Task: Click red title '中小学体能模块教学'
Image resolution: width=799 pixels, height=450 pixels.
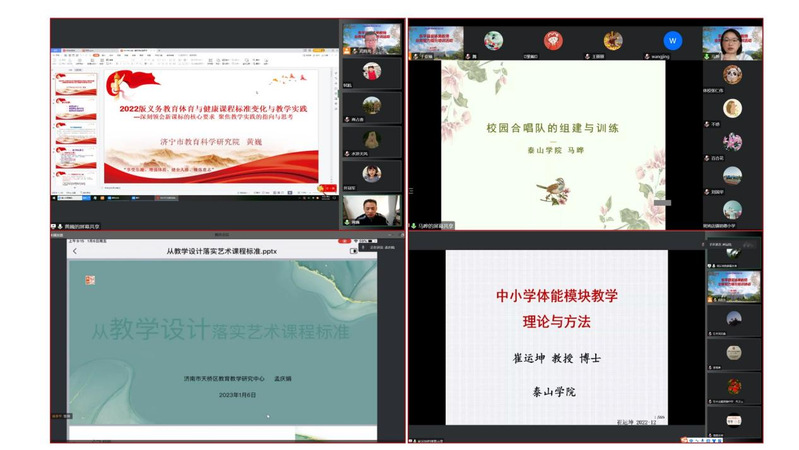Action: point(556,296)
